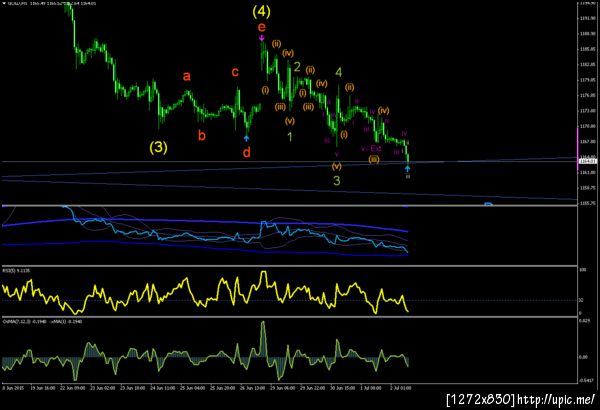Select the magenta down arrow under 'e'
Viewport: 600px width, 410px height.
point(261,38)
